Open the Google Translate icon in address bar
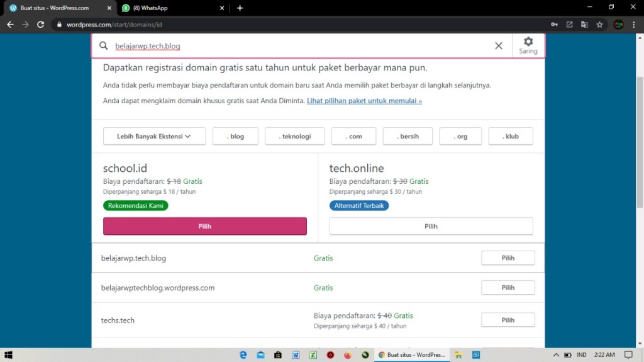Image resolution: width=644 pixels, height=362 pixels. pos(584,25)
